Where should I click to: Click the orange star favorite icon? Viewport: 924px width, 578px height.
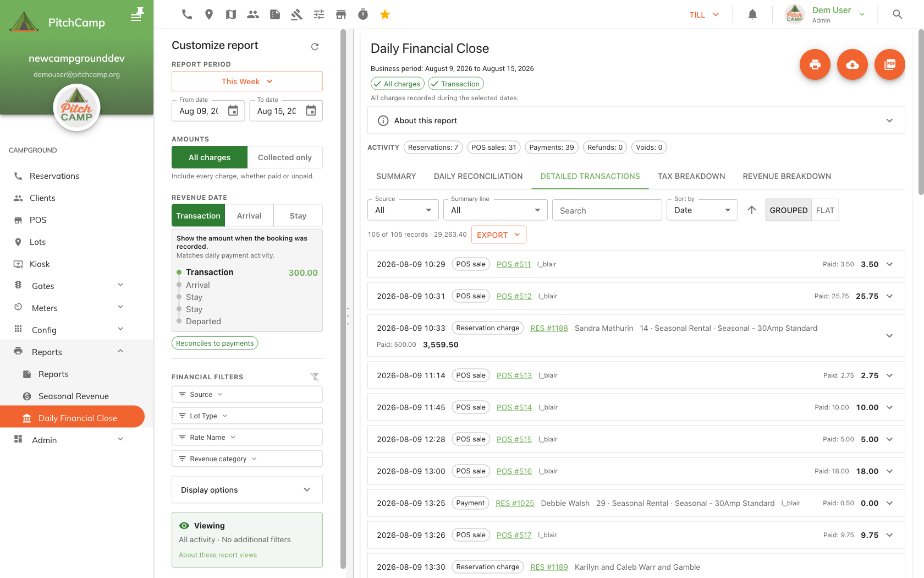[x=385, y=14]
